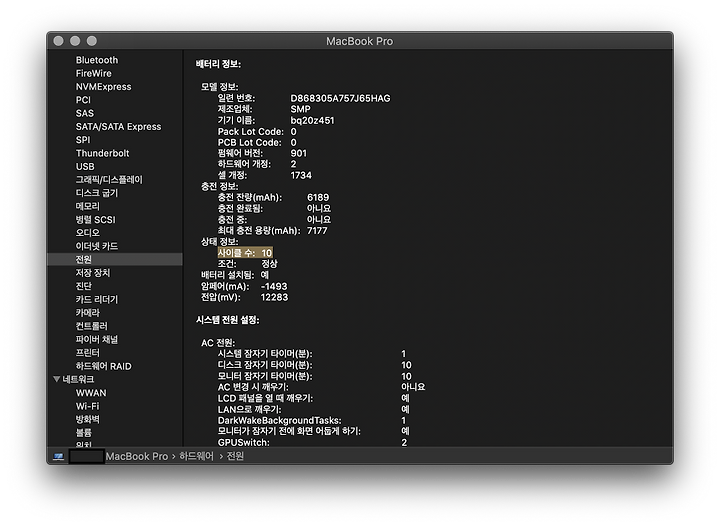
Task: Click serial number D868305A757J65HAG
Action: [340, 98]
